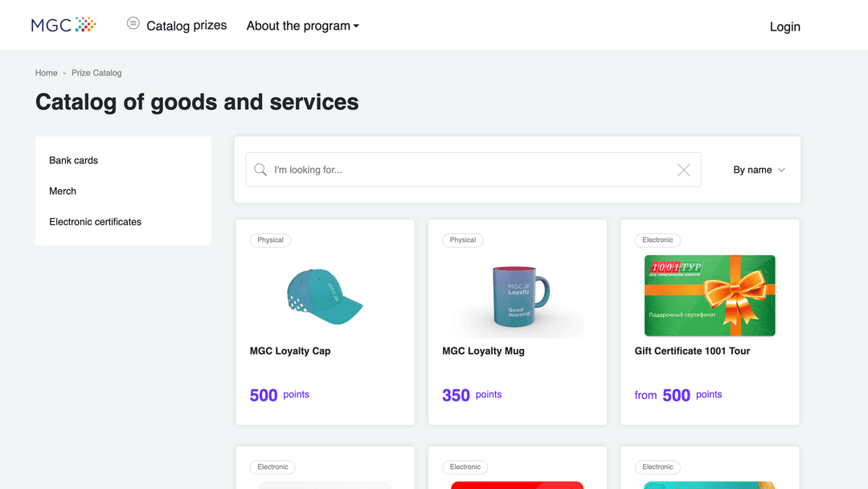Go to Home breadcrumb link
This screenshot has height=489, width=868.
[x=46, y=73]
